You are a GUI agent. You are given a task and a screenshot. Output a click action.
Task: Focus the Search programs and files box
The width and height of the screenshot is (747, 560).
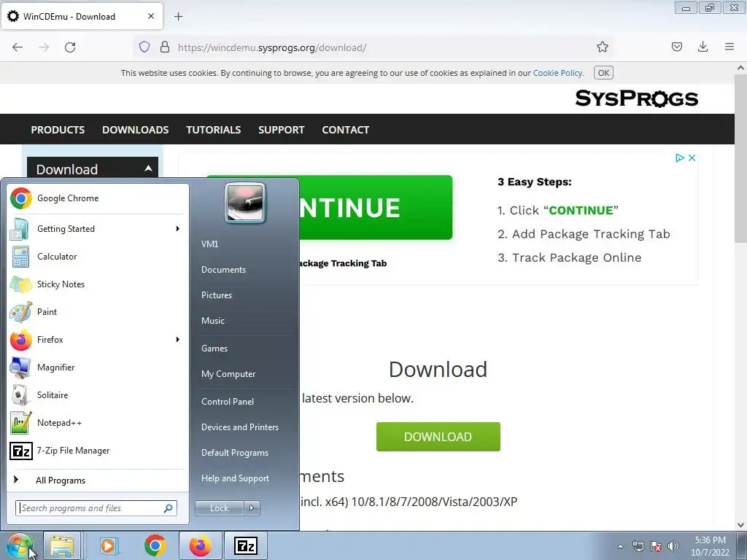pyautogui.click(x=96, y=508)
